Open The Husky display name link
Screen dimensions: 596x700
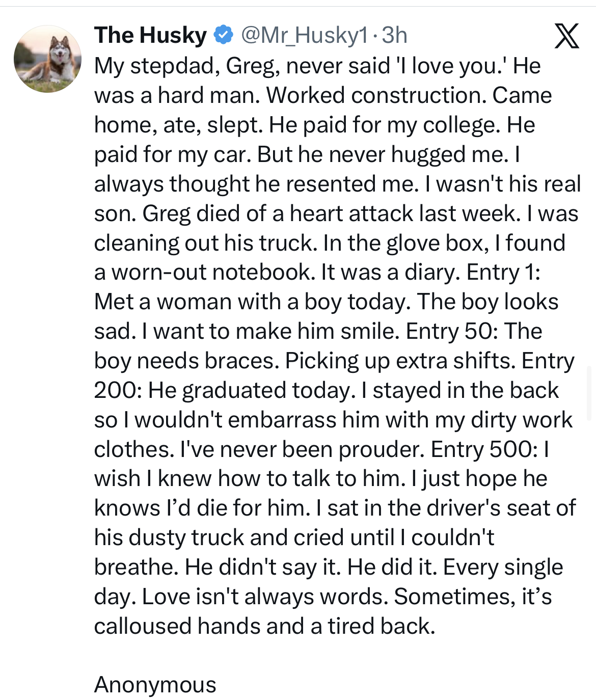click(x=150, y=35)
